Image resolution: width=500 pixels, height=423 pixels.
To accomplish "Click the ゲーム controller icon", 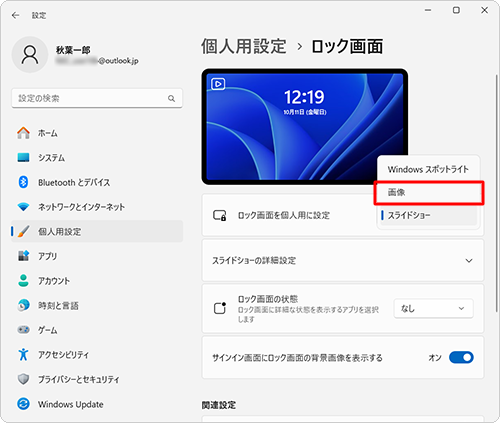I will 23,330.
